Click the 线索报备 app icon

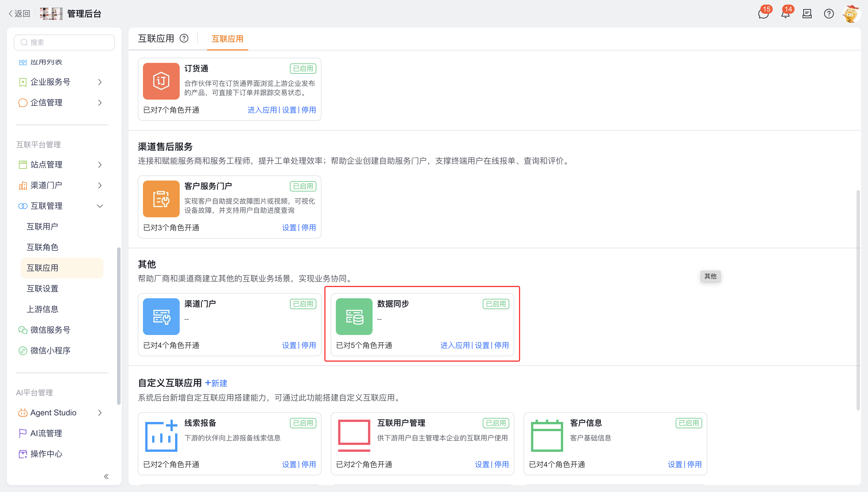tap(161, 435)
